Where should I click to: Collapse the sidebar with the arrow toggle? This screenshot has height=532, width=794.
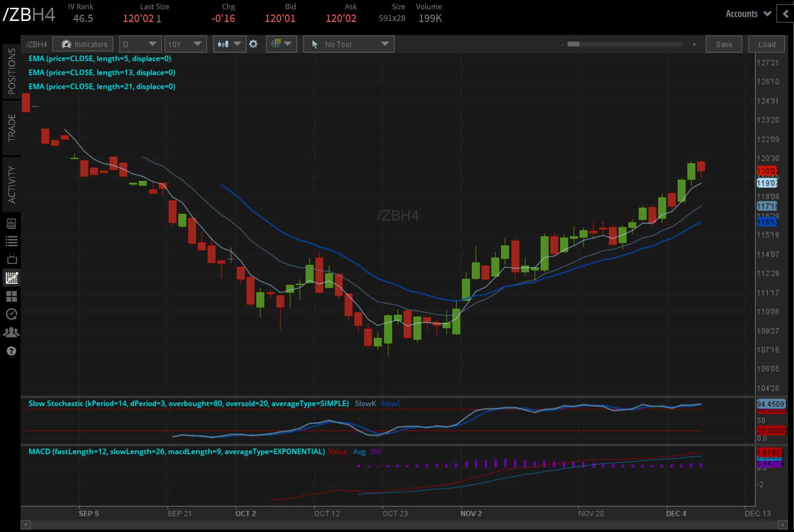coord(785,14)
